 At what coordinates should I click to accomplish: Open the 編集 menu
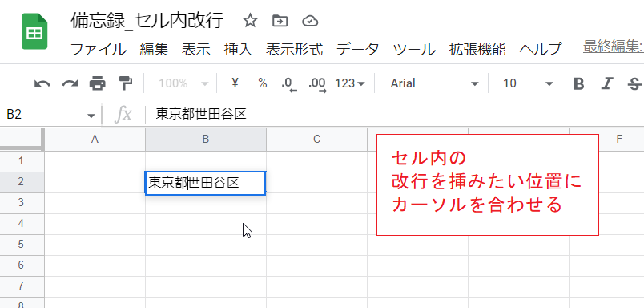point(154,50)
